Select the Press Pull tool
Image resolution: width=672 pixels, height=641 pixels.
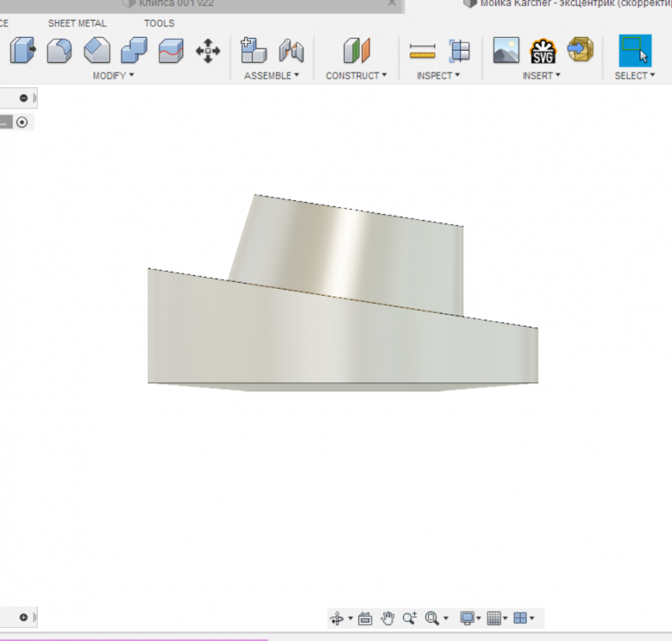[22, 51]
